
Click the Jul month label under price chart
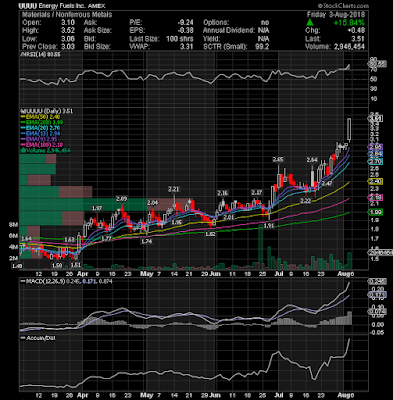[279, 274]
